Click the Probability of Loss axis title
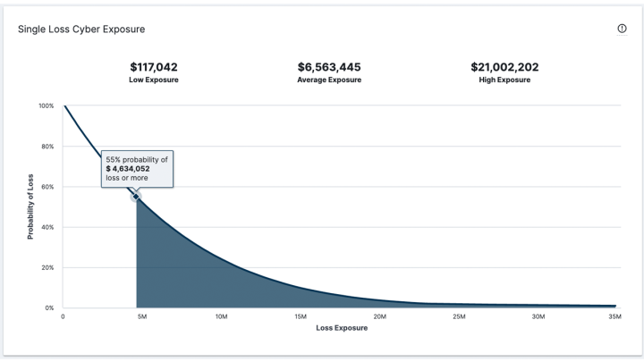The width and height of the screenshot is (644, 362). (30, 206)
